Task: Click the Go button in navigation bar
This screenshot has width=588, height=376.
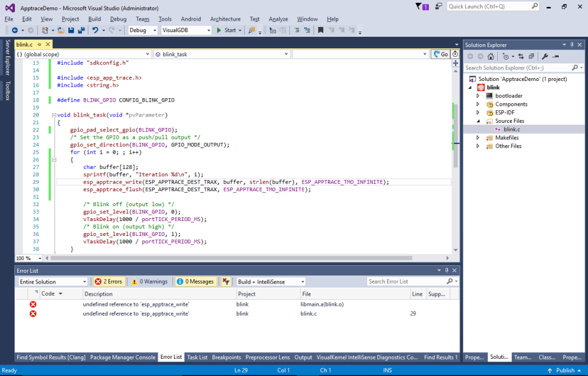Action: (x=440, y=55)
